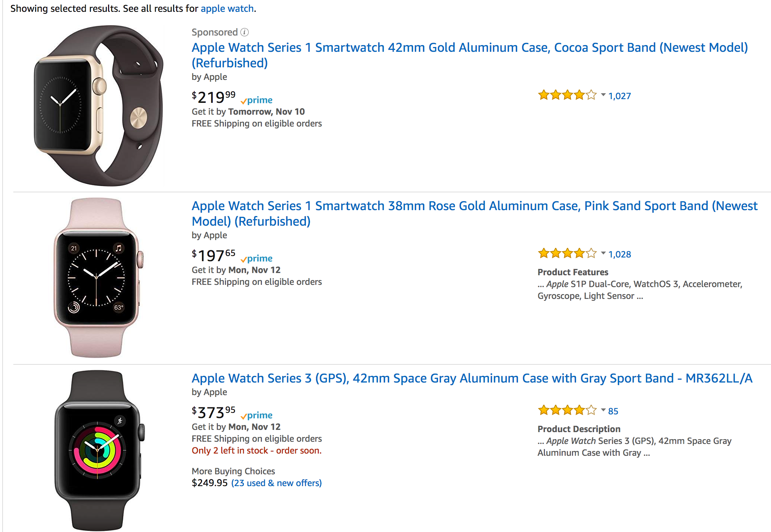Screen dimensions: 771x532
Task: Open '23 used & new offers' link
Action: [x=276, y=483]
